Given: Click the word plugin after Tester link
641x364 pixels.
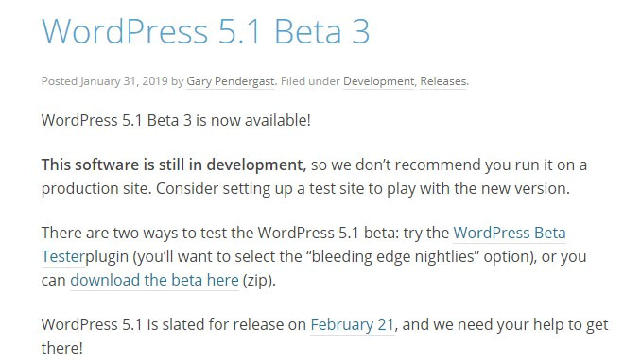Looking at the screenshot, I should coord(107,256).
